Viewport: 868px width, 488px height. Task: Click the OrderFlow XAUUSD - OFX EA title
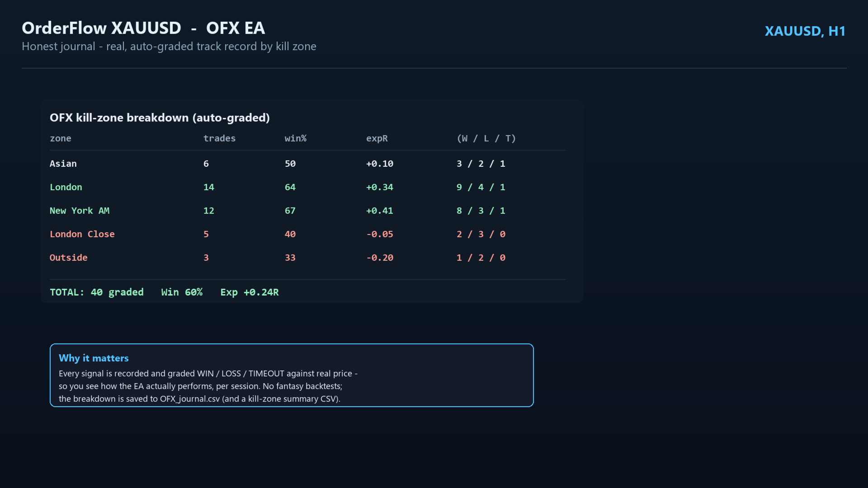tap(143, 28)
